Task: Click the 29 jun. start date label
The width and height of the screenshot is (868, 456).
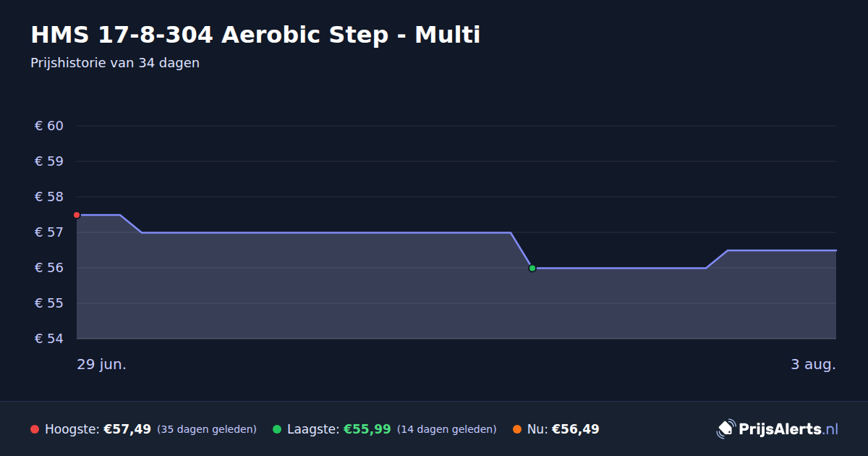Action: (x=102, y=364)
